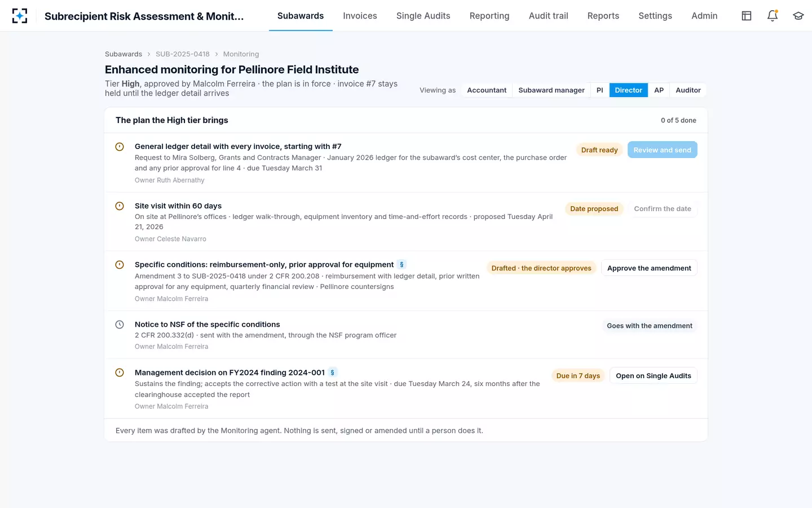Open the notifications bell
The image size is (812, 508).
tap(773, 16)
